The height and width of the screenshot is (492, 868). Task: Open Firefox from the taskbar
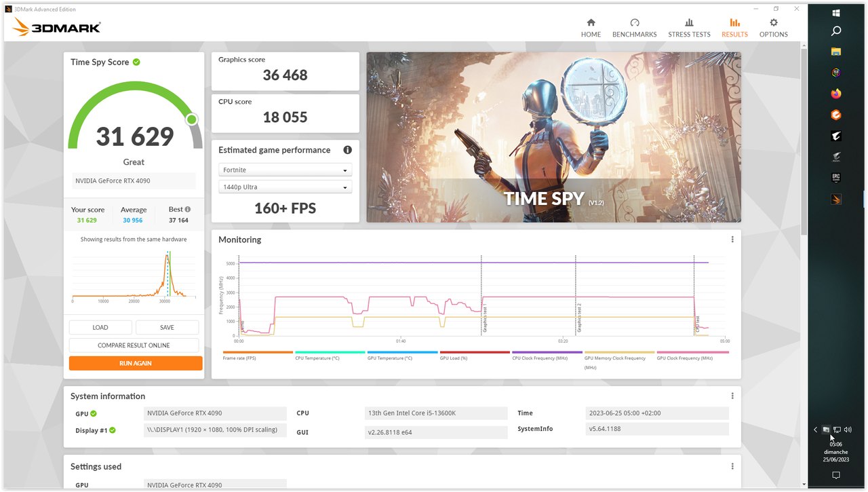pyautogui.click(x=836, y=94)
